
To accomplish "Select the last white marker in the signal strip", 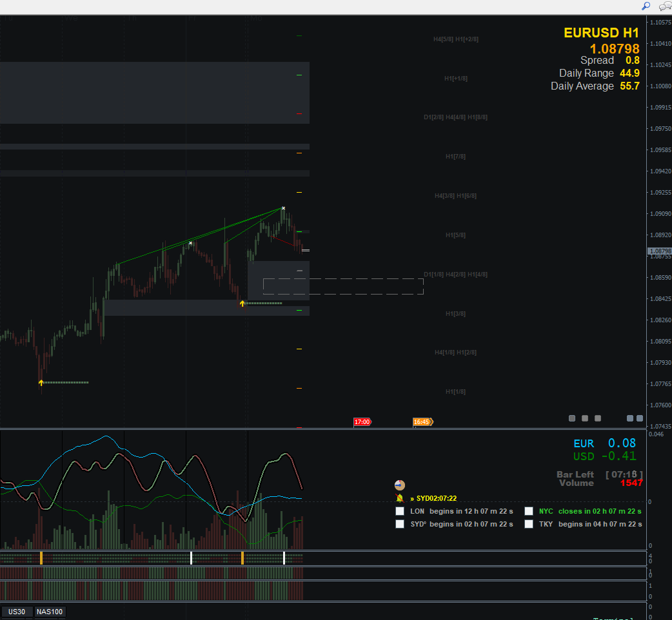I will (x=284, y=558).
